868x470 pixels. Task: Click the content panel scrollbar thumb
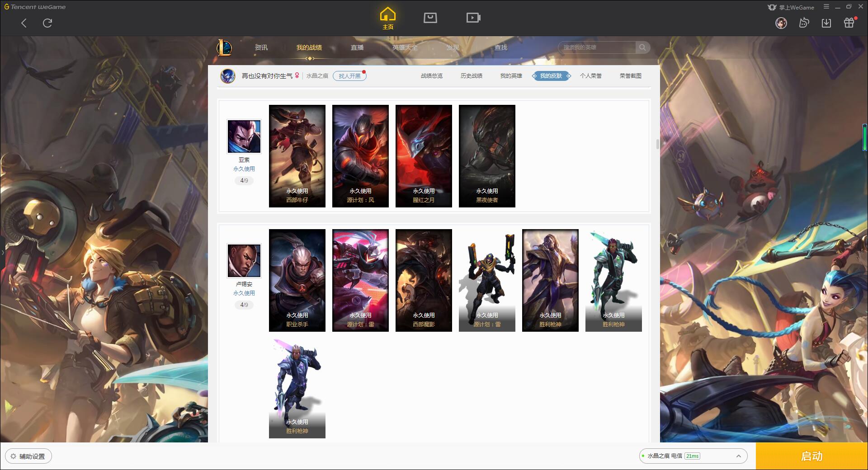click(x=657, y=145)
